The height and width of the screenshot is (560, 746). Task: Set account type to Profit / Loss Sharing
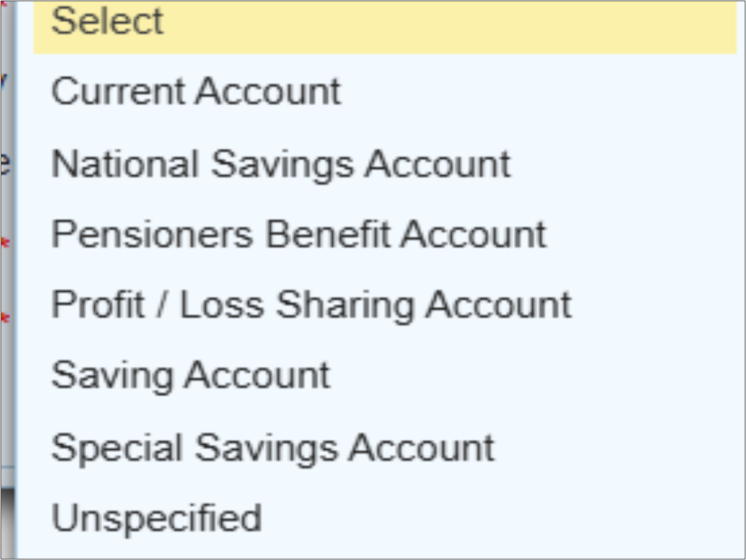pos(311,304)
